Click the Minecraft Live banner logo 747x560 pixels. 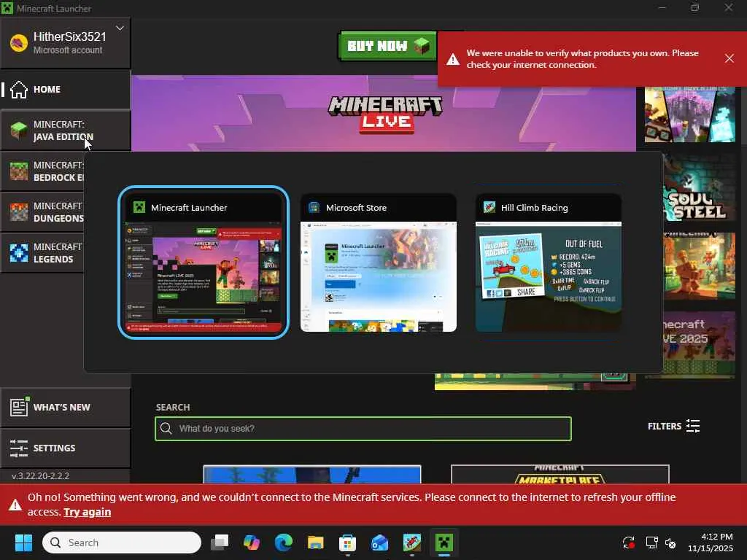click(x=385, y=114)
